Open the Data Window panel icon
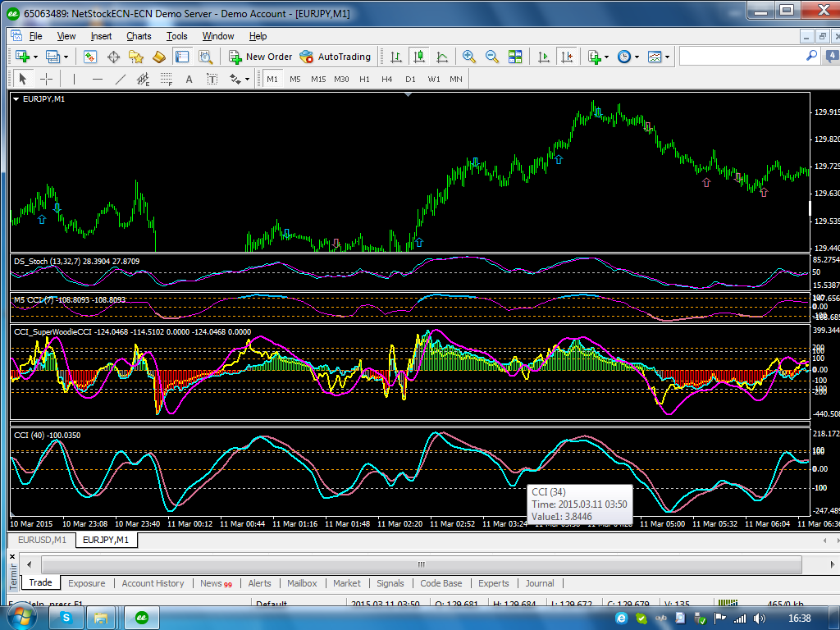This screenshot has height=630, width=840. coord(113,57)
